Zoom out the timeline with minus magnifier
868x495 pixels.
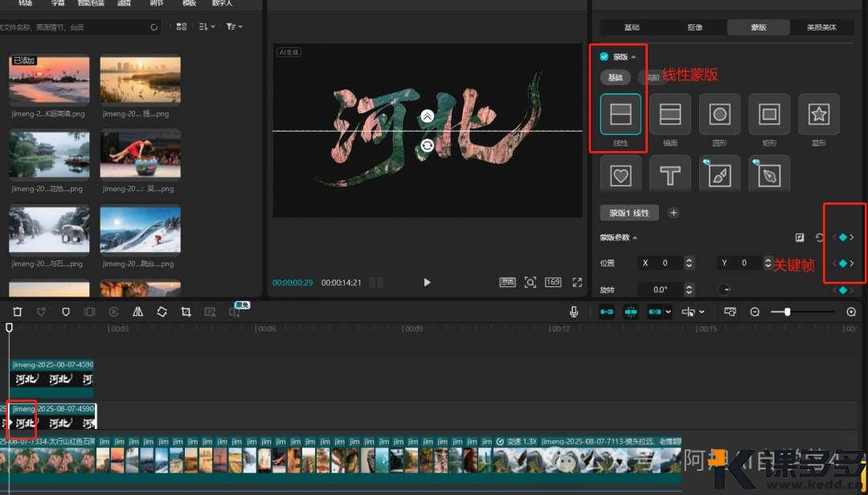[x=755, y=312]
